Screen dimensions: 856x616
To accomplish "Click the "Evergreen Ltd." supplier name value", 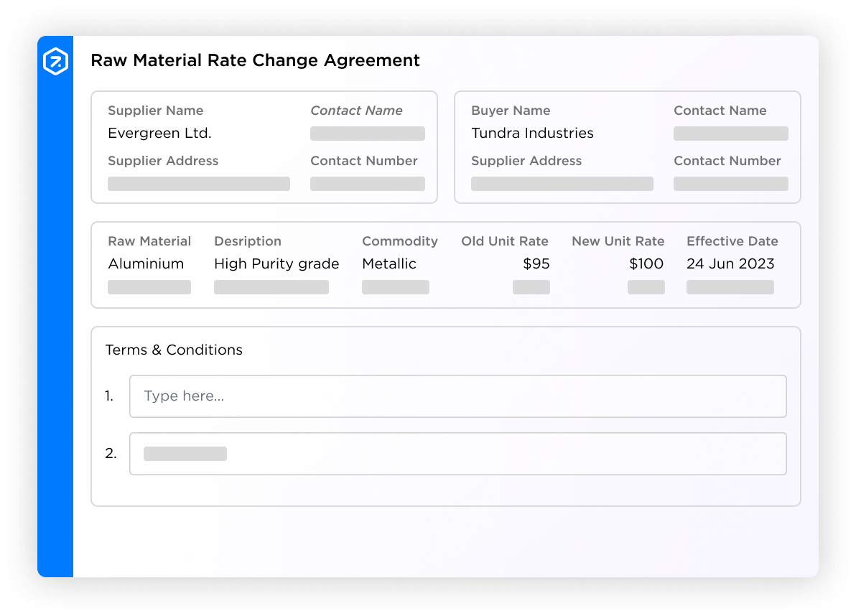I will coord(159,133).
